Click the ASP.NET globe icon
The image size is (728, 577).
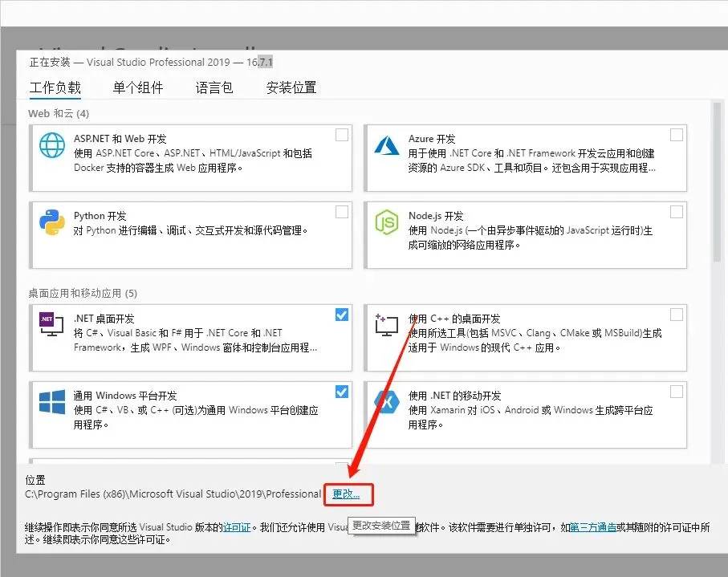click(x=52, y=145)
